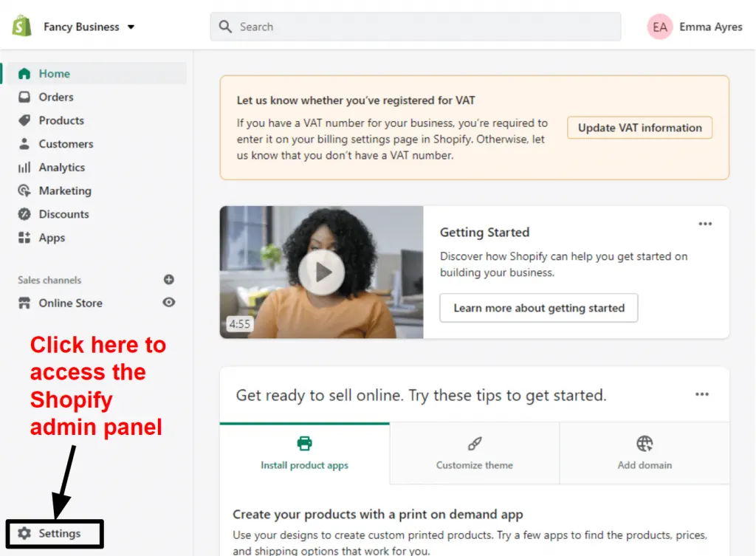Click the Online Store storefront icon
The image size is (756, 556).
point(24,303)
